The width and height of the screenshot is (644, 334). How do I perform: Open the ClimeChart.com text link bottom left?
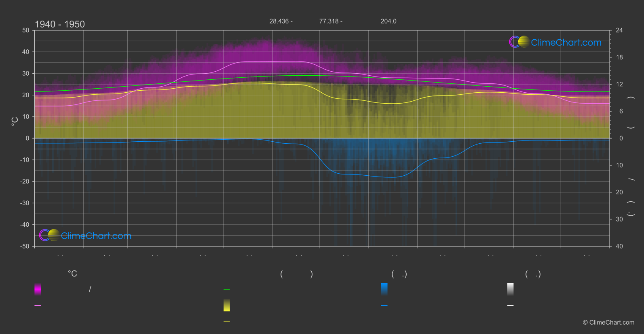[x=96, y=236]
